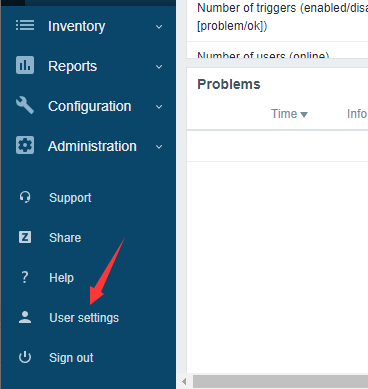Click the Configuration wrench icon
Image resolution: width=368 pixels, height=389 pixels.
pyautogui.click(x=25, y=105)
